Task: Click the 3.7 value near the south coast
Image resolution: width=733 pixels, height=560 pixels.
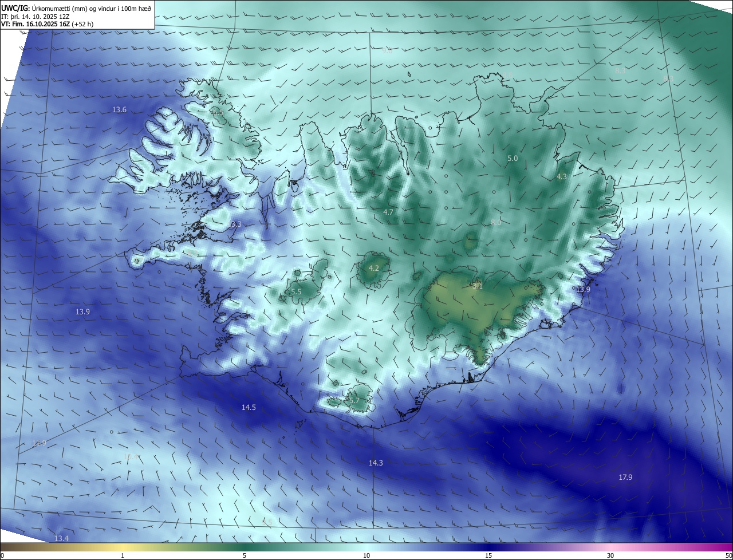Action: [353, 401]
